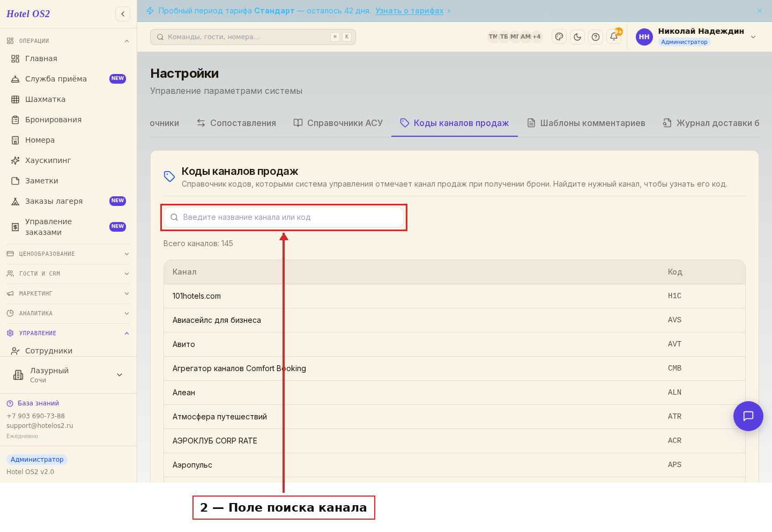
Task: Open the help question mark icon
Action: [x=596, y=37]
